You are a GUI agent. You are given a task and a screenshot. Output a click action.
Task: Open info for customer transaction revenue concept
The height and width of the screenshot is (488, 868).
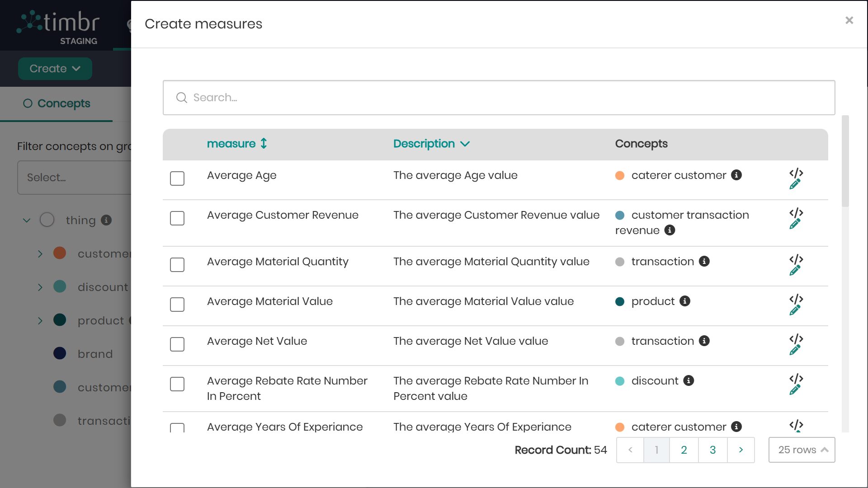point(670,230)
